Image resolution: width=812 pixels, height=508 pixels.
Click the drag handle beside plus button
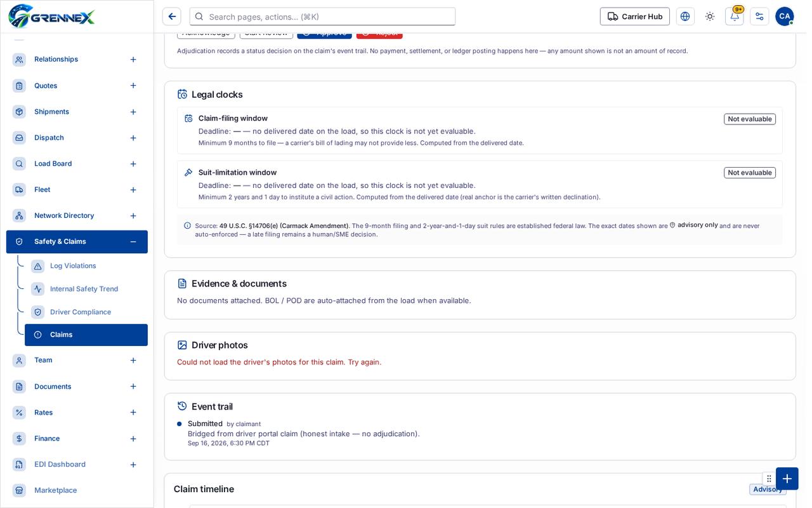769,479
